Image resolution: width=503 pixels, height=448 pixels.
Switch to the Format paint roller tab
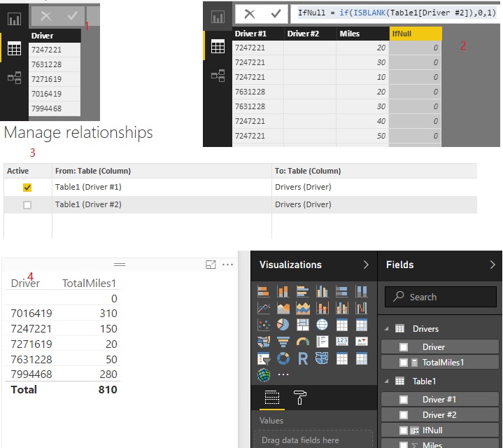coord(299,398)
